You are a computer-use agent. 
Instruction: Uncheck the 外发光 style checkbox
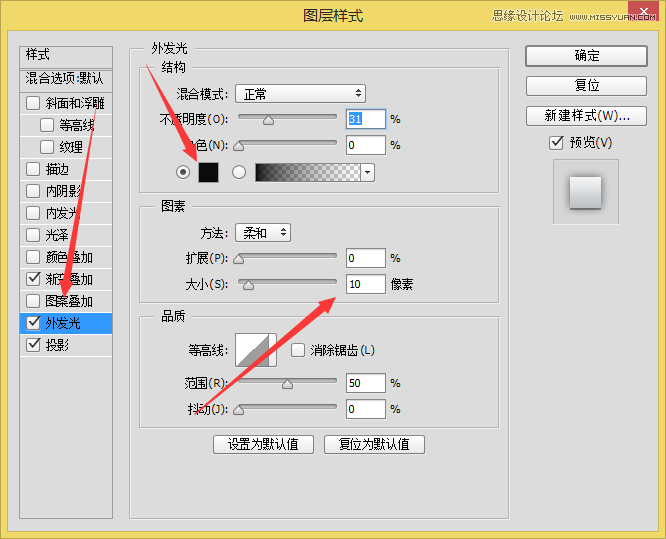pos(33,323)
